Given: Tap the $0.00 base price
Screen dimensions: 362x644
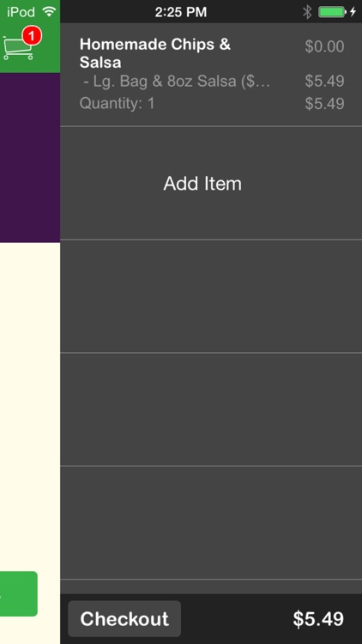Looking at the screenshot, I should pyautogui.click(x=324, y=46).
